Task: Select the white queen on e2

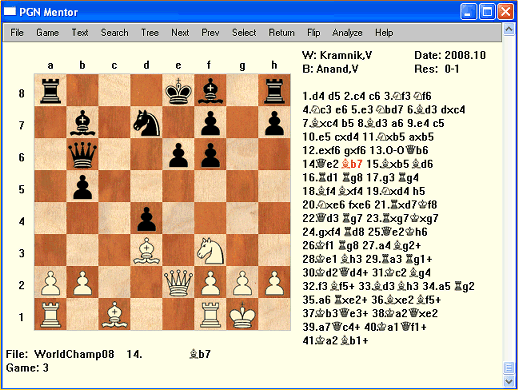Action: [178, 282]
